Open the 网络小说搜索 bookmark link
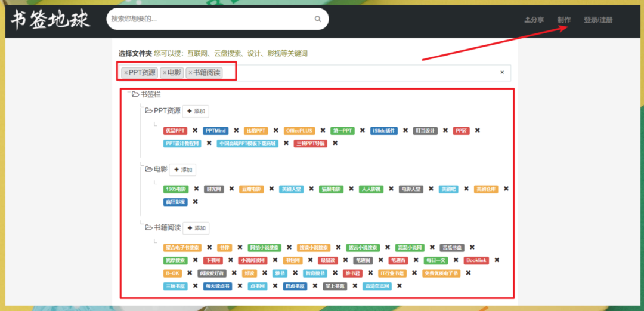This screenshot has height=311, width=644. 265,248
